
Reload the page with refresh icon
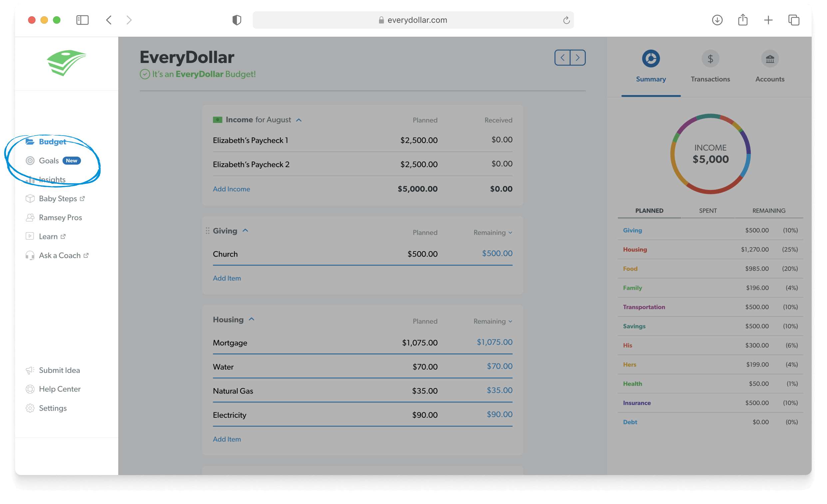point(566,20)
